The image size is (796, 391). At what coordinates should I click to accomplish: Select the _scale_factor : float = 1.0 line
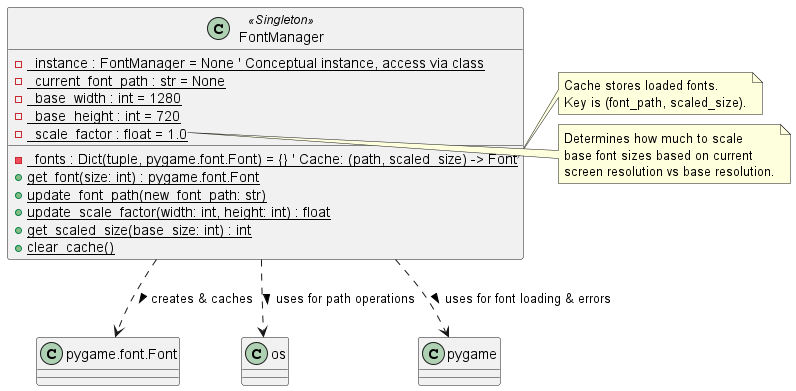(x=107, y=134)
